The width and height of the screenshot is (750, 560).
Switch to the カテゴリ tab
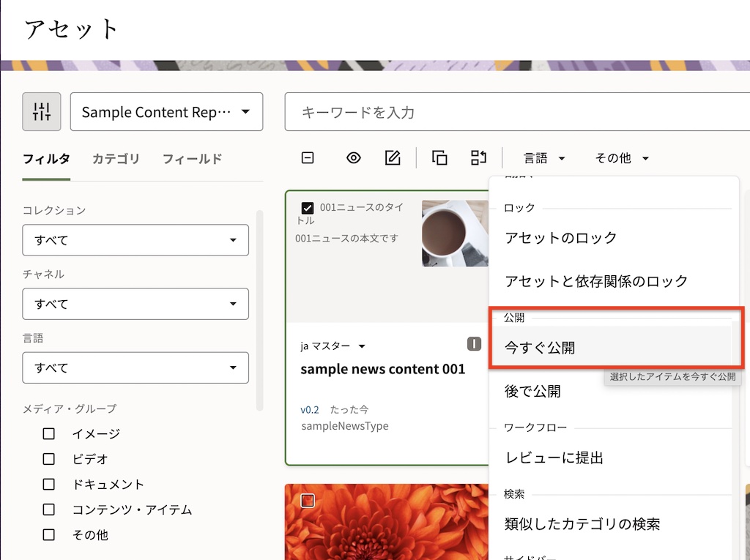[x=116, y=159]
